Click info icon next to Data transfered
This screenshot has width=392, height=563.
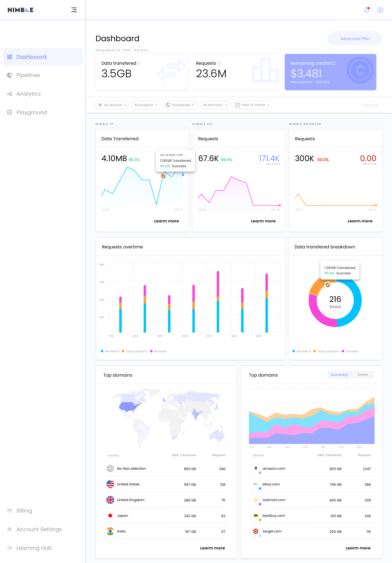coord(139,63)
